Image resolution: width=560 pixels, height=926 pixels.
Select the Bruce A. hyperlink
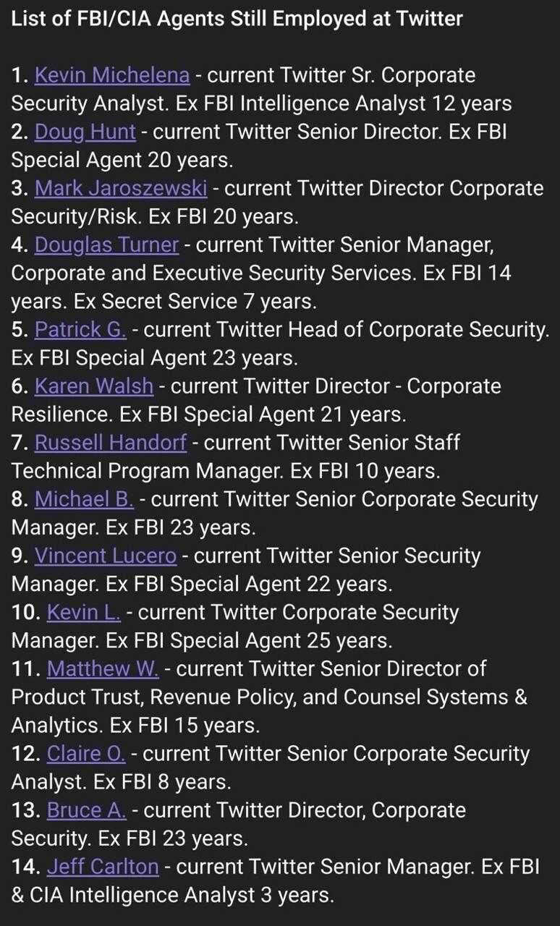click(x=87, y=810)
